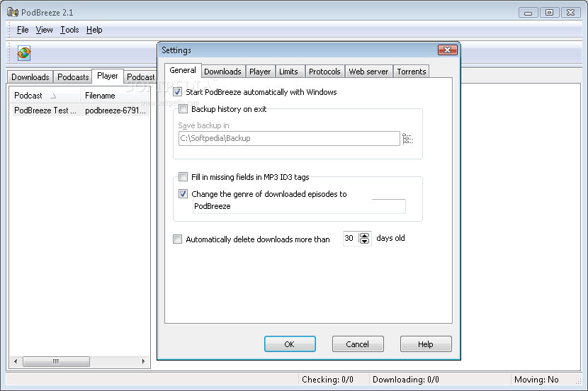Open the Protocols settings tab
Viewport: 588px width, 391px height.
tap(324, 72)
